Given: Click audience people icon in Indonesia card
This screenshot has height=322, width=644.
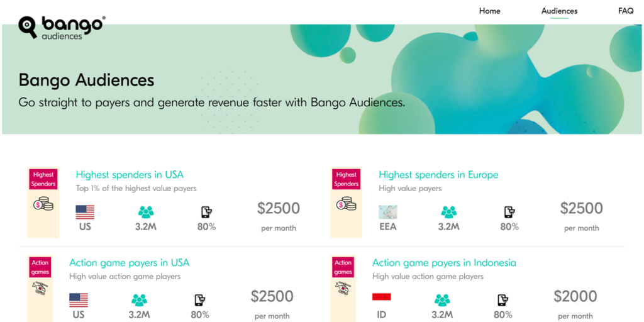Looking at the screenshot, I should [x=443, y=300].
